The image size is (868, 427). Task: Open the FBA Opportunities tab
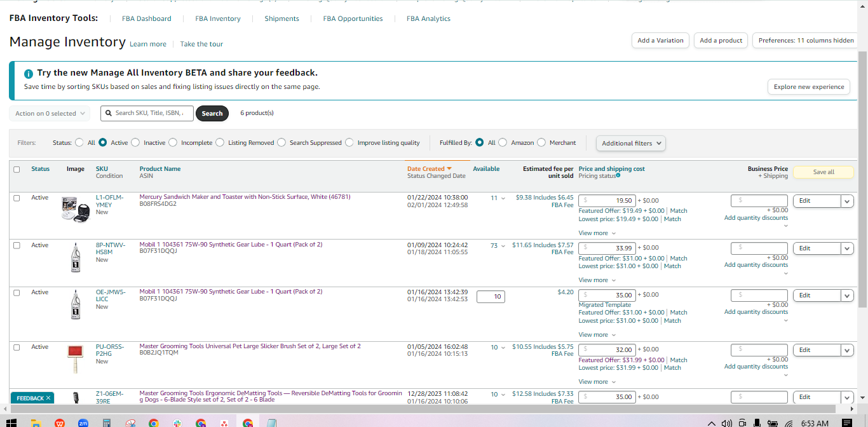tap(353, 18)
